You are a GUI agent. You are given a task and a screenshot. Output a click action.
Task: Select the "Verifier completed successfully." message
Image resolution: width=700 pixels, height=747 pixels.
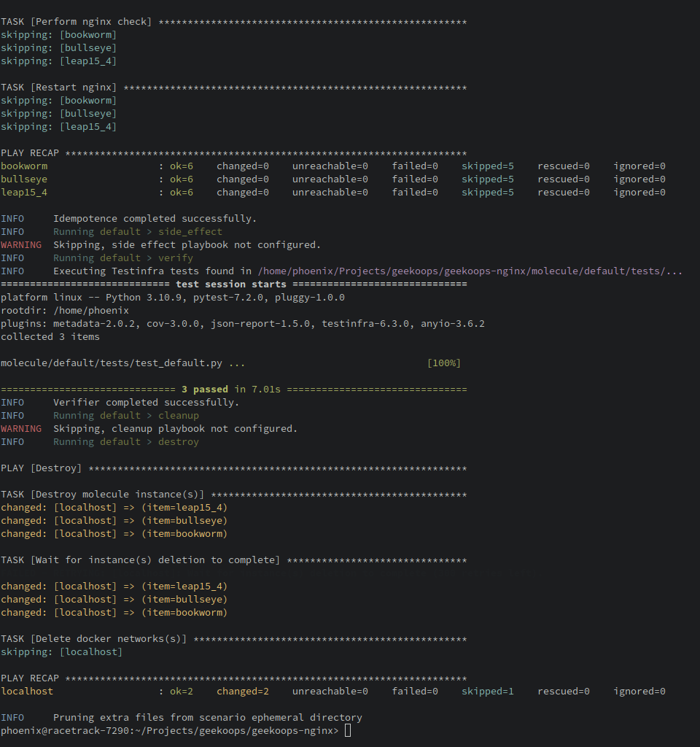coord(146,403)
